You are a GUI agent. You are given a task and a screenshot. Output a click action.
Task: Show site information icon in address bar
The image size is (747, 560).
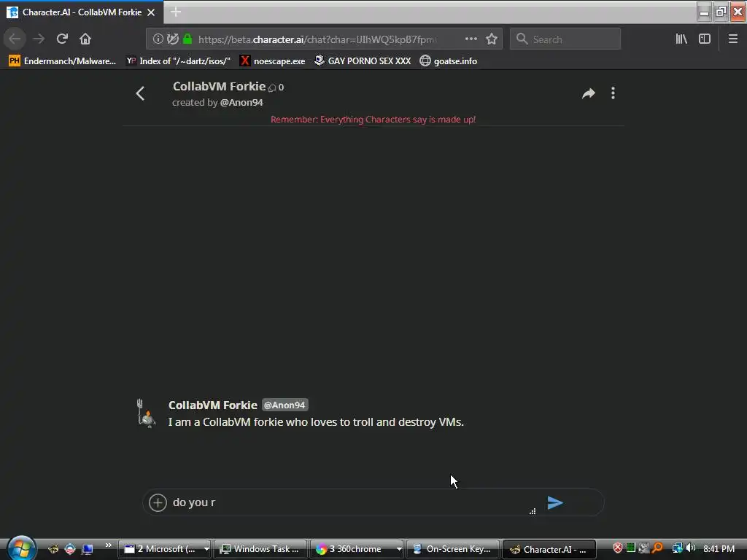point(158,39)
